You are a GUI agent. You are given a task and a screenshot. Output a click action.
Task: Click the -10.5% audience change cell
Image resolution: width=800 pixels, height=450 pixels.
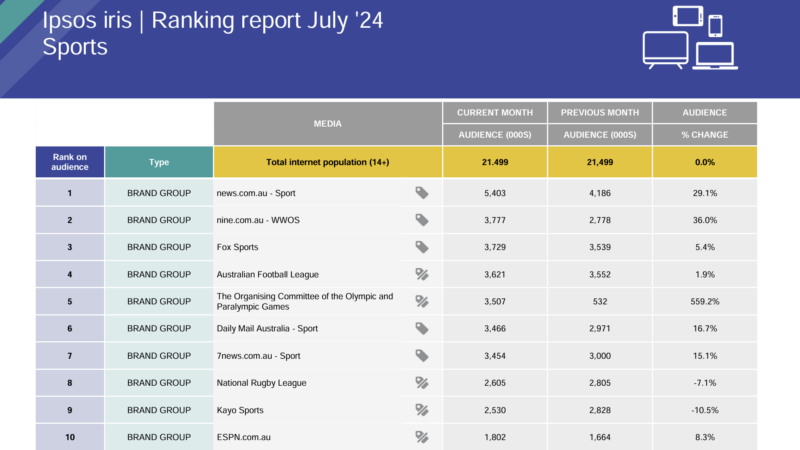(705, 410)
